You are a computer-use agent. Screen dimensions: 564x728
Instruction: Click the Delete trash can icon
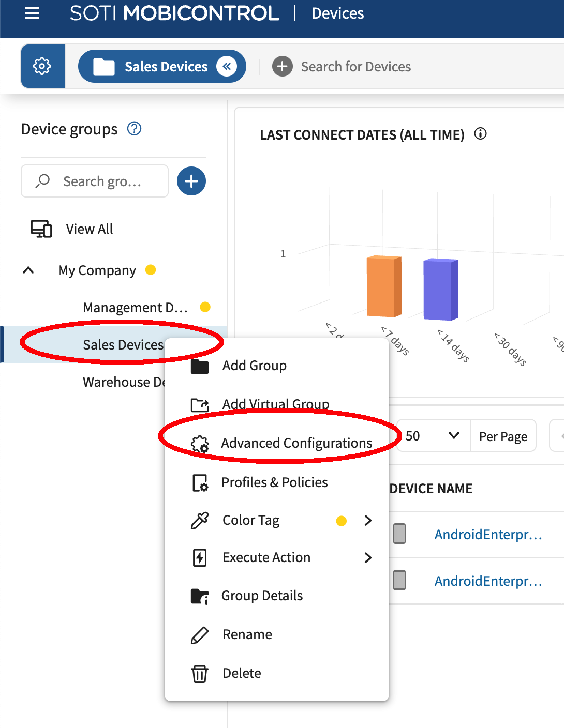click(200, 674)
